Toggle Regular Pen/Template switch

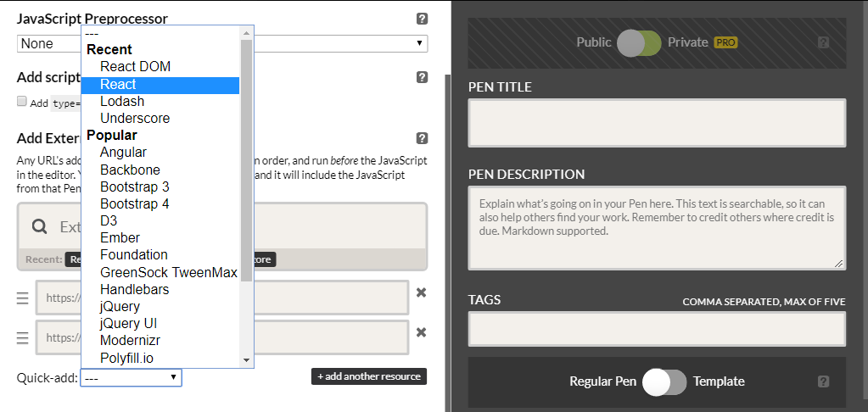pos(664,381)
